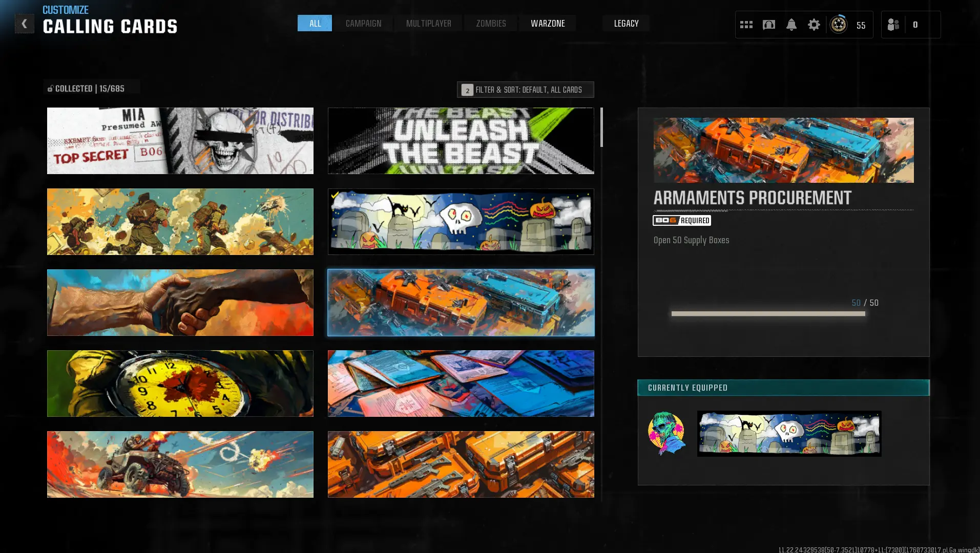Pick the orange weapon cases calling card
Screen dimensions: 980x553
[x=461, y=464]
